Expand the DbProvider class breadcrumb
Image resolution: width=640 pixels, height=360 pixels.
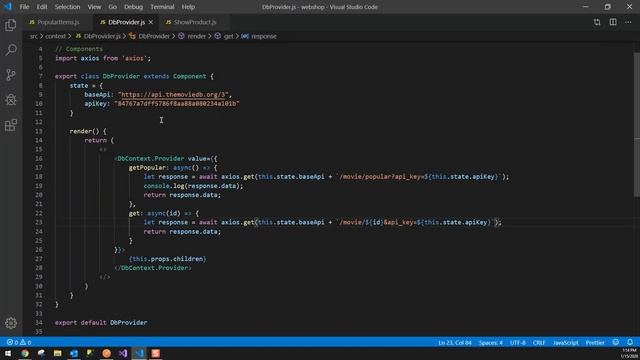(x=149, y=36)
